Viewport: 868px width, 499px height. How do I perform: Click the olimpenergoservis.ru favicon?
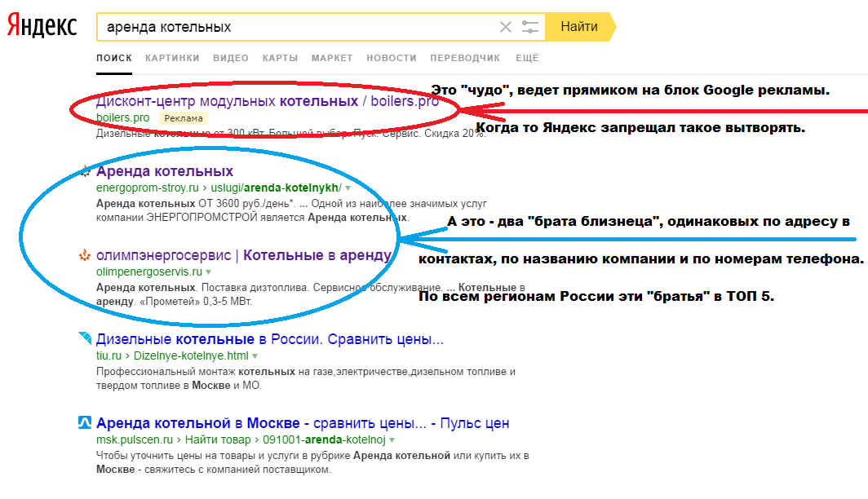[x=85, y=255]
